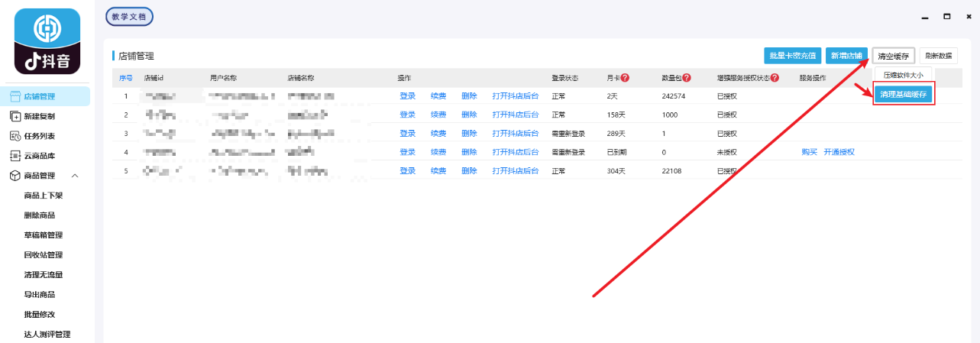
Task: Click help icon beside 增强服务授权状态
Action: point(775,78)
